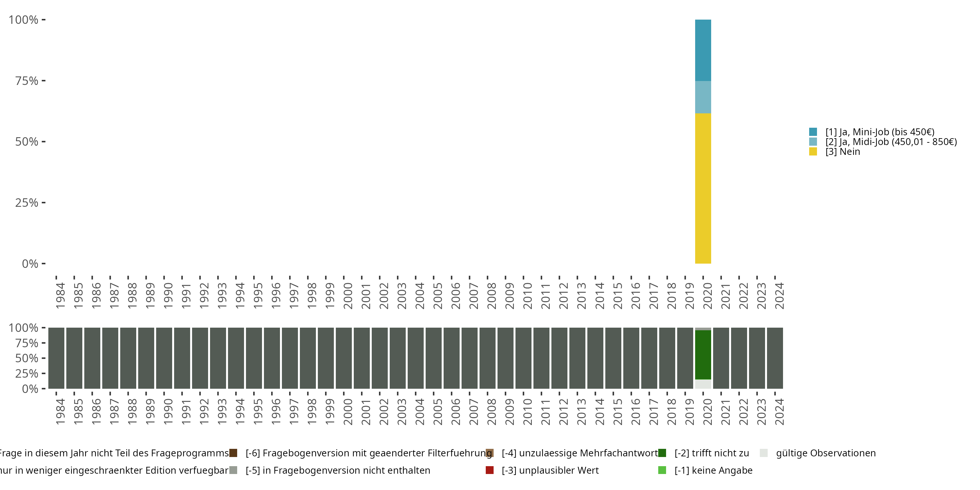Click the Mini-Job legend color swatch
This screenshot has height=490, width=980.
coord(813,132)
